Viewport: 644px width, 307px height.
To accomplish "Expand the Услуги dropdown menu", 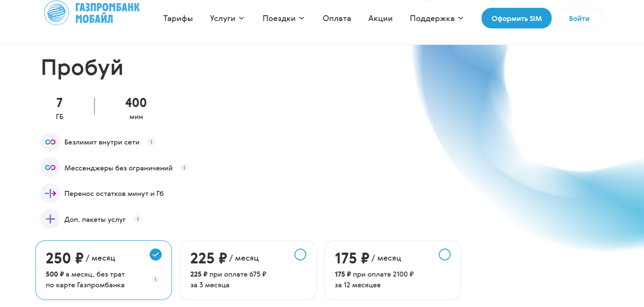I will click(x=227, y=18).
